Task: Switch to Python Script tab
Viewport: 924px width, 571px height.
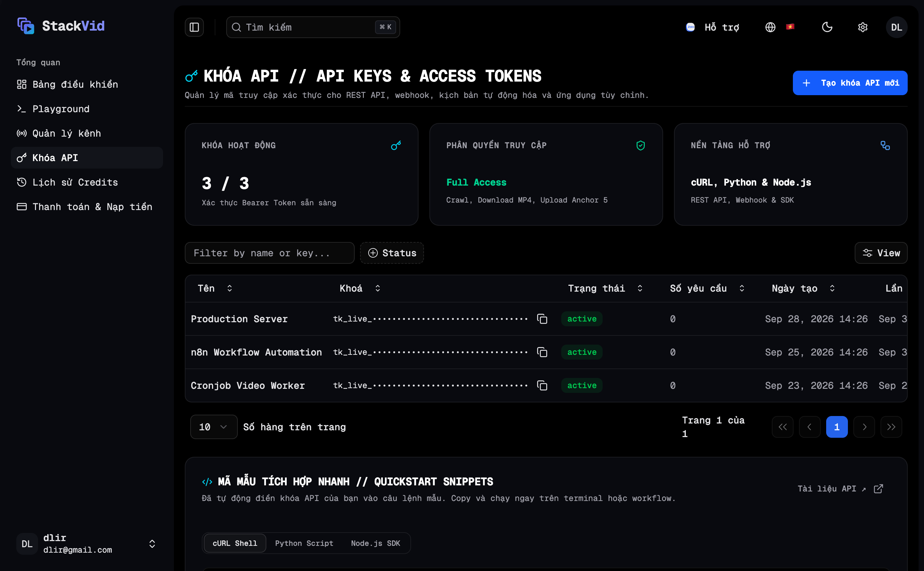Action: (x=304, y=543)
